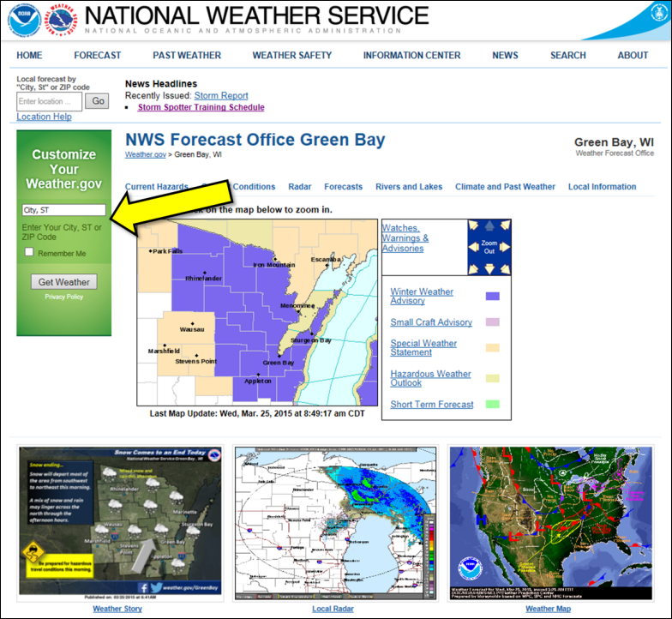Viewport: 672px width, 619px height.
Task: Click the Get Weather button
Action: (63, 282)
